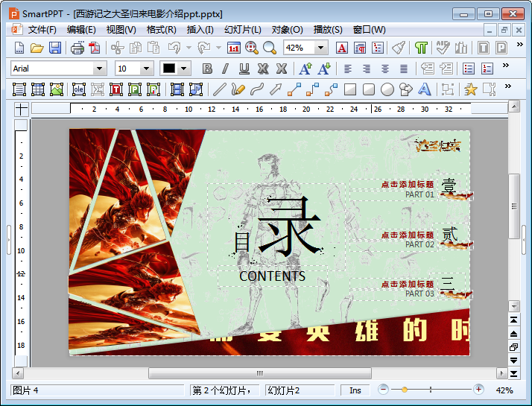Create a new document with the New icon
Screen dimensions: 532x406
19,48
